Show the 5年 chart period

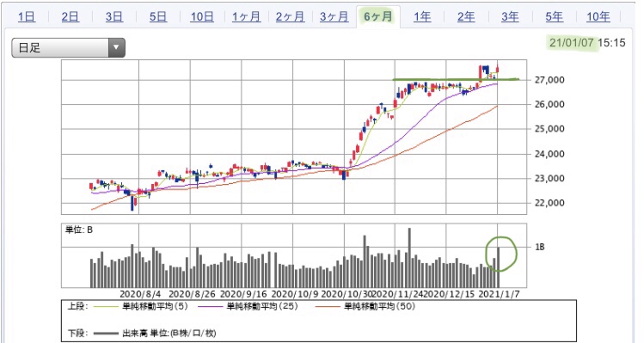click(x=554, y=17)
